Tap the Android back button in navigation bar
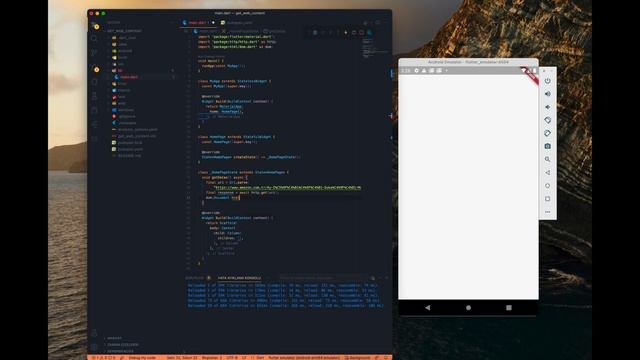640x360 pixels. click(428, 307)
